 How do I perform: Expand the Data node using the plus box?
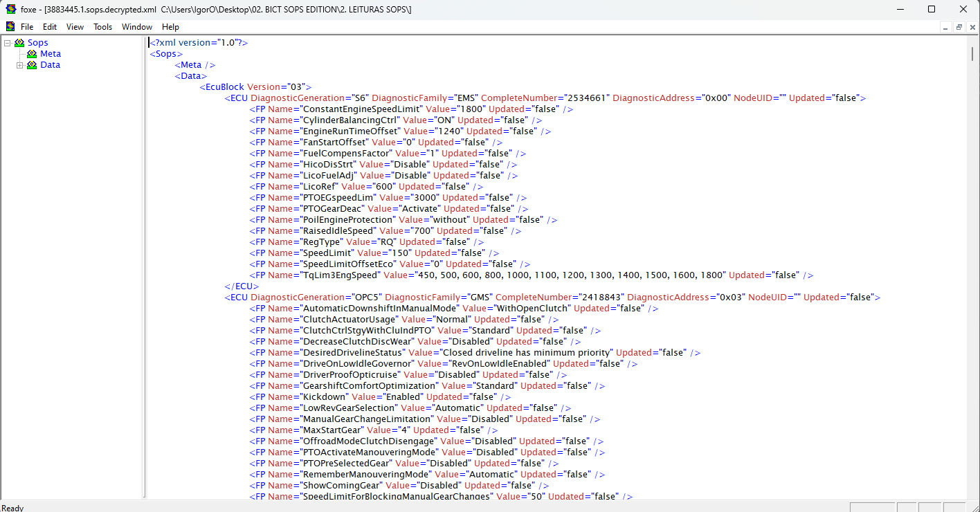tap(20, 64)
